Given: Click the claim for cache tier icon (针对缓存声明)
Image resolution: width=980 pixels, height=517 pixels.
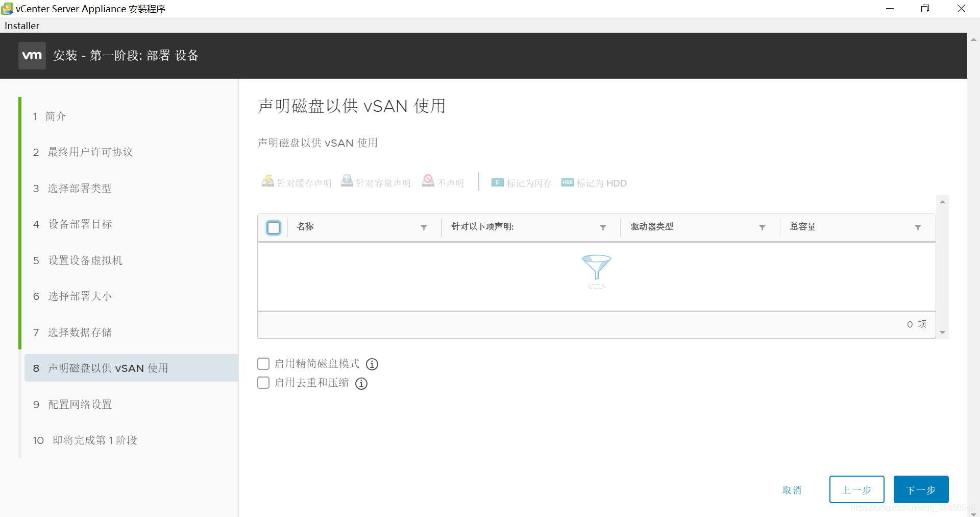Looking at the screenshot, I should tap(268, 181).
